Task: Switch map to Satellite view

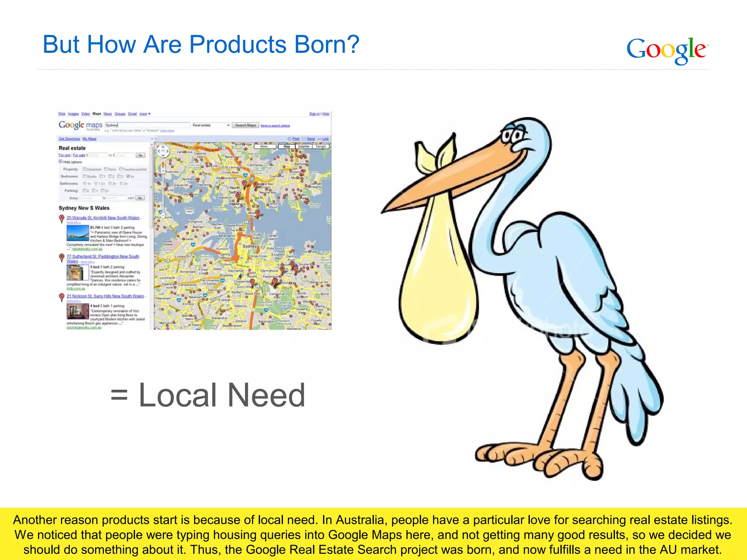Action: tap(304, 147)
